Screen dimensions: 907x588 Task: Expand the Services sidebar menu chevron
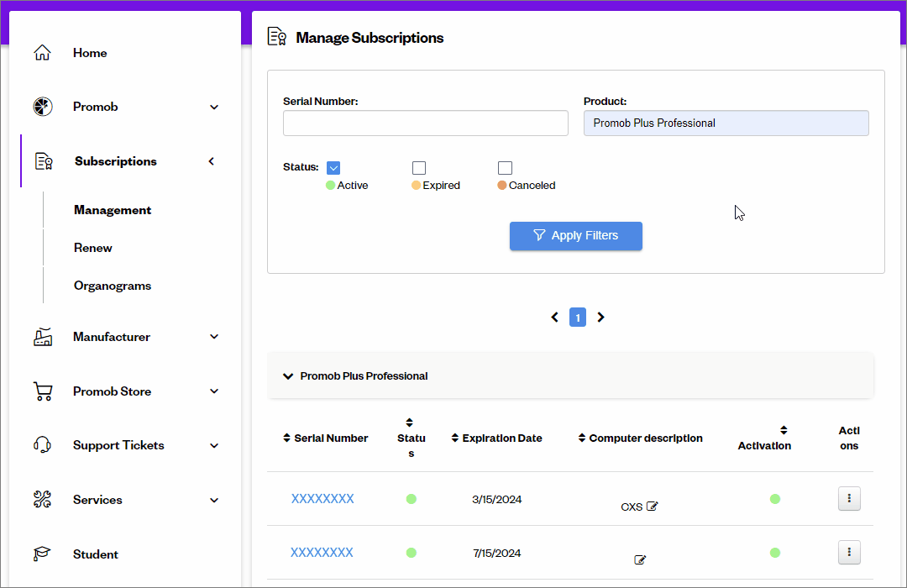point(214,500)
